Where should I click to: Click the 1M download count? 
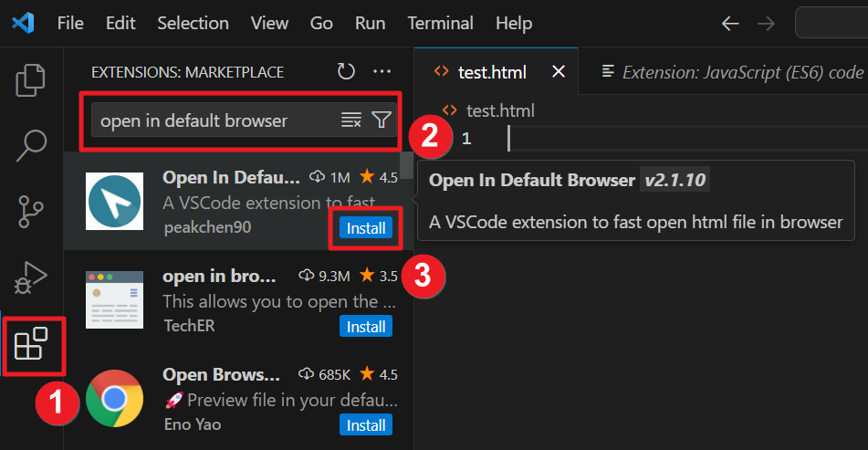click(x=329, y=177)
